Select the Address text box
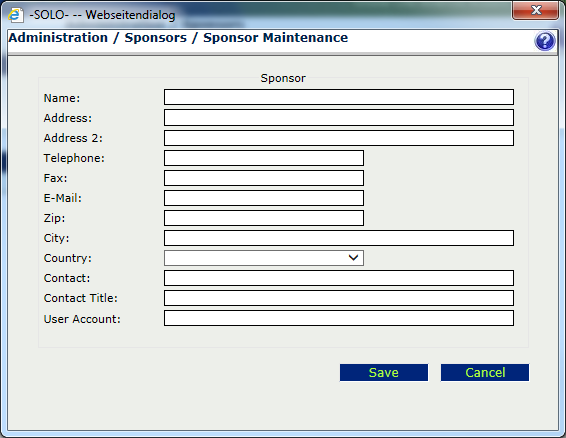566x438 pixels. [x=339, y=118]
